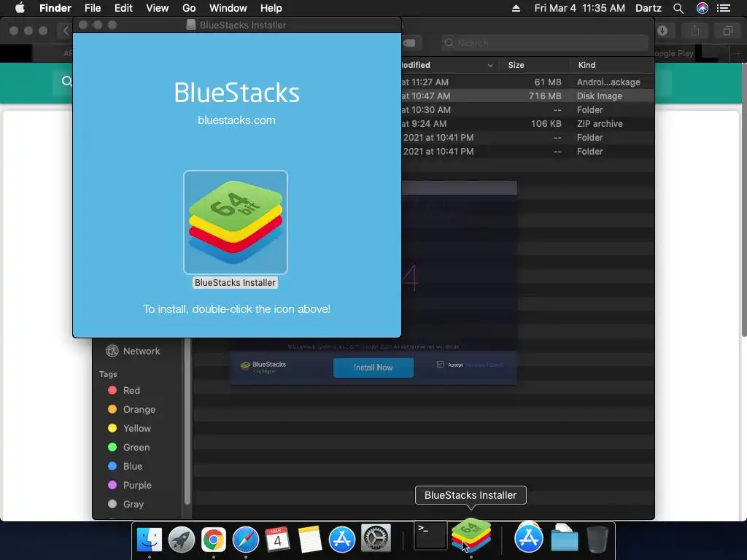The image size is (747, 560).
Task: Open Safari in the dock
Action: [245, 540]
